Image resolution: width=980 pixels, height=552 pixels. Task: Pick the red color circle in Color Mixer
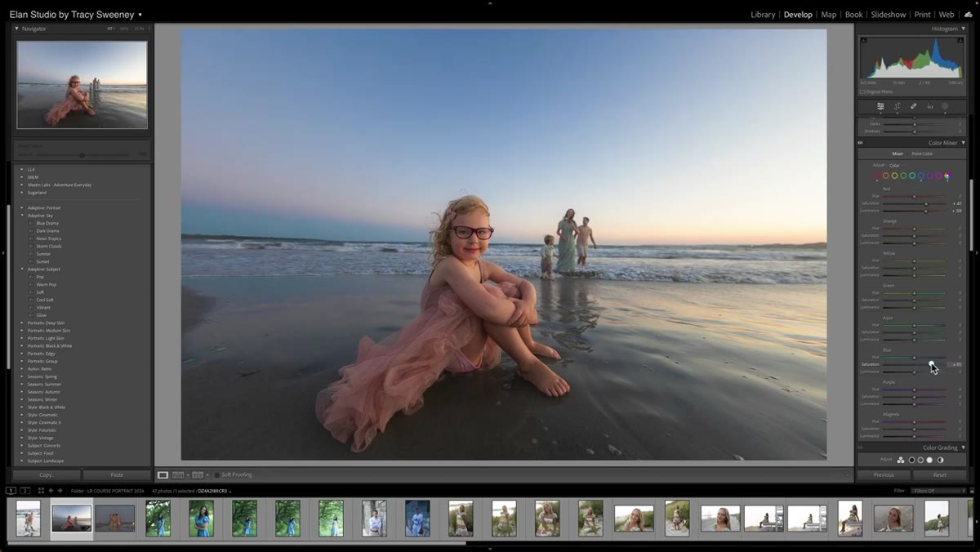point(877,176)
